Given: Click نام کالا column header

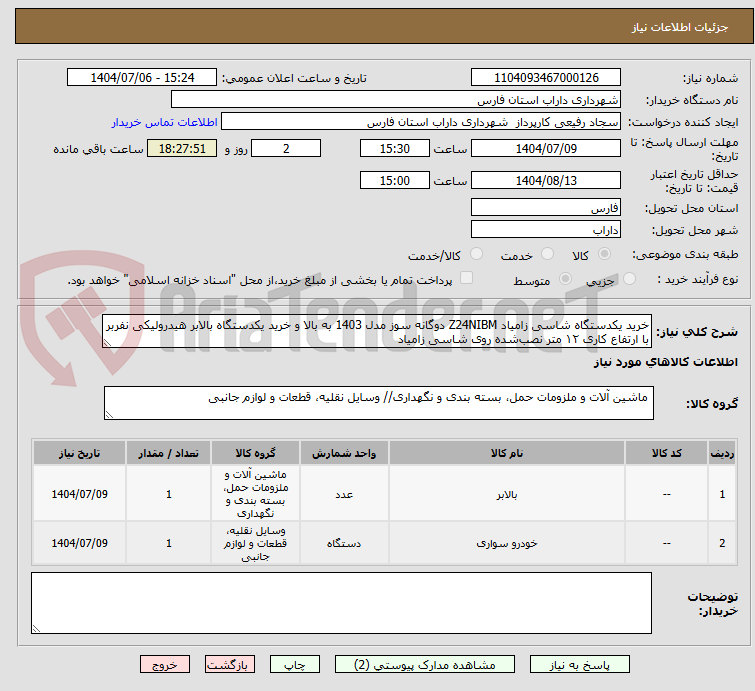Looking at the screenshot, I should pyautogui.click(x=507, y=453).
